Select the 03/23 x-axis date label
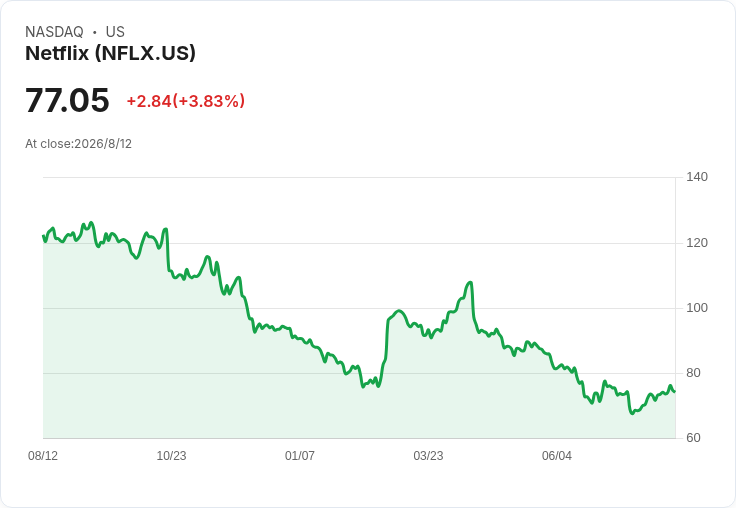The height and width of the screenshot is (508, 736). [428, 455]
